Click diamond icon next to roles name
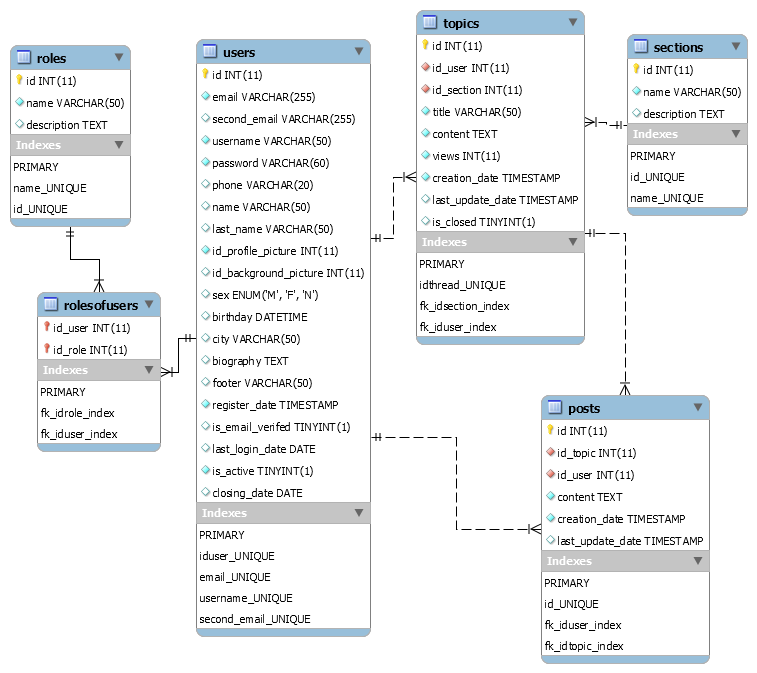Image resolution: width=757 pixels, height=673 pixels. (19, 102)
